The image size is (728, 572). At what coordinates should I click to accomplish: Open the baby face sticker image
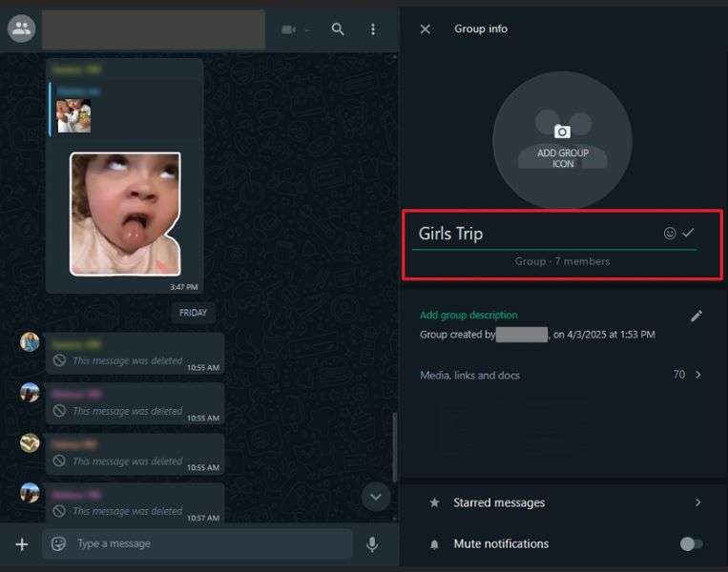(124, 214)
